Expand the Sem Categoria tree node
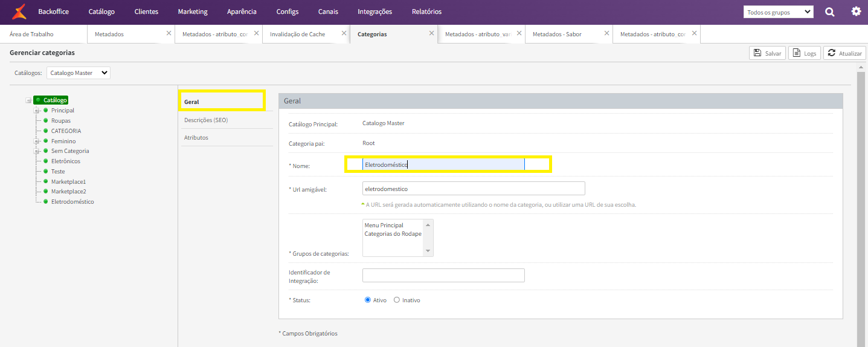The height and width of the screenshot is (347, 868). coord(37,151)
